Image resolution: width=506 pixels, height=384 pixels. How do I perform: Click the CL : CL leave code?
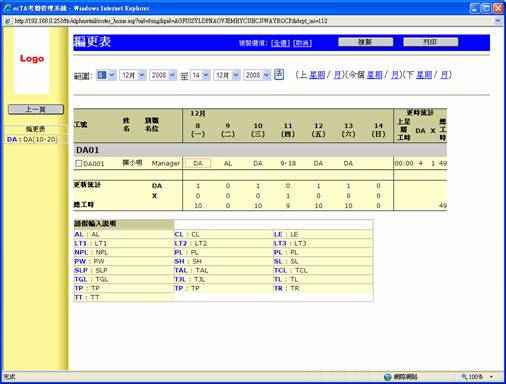click(x=187, y=234)
